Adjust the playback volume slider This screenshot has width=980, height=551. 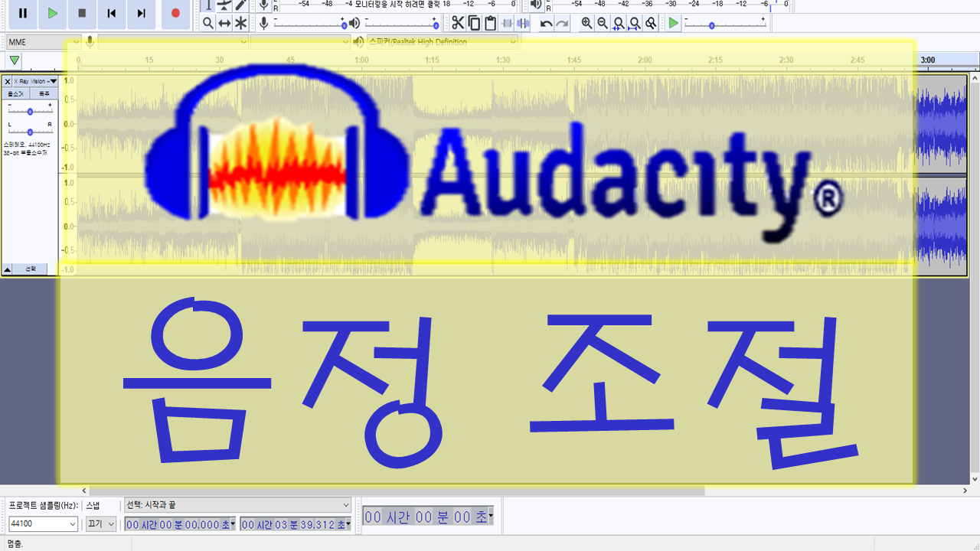click(x=400, y=24)
